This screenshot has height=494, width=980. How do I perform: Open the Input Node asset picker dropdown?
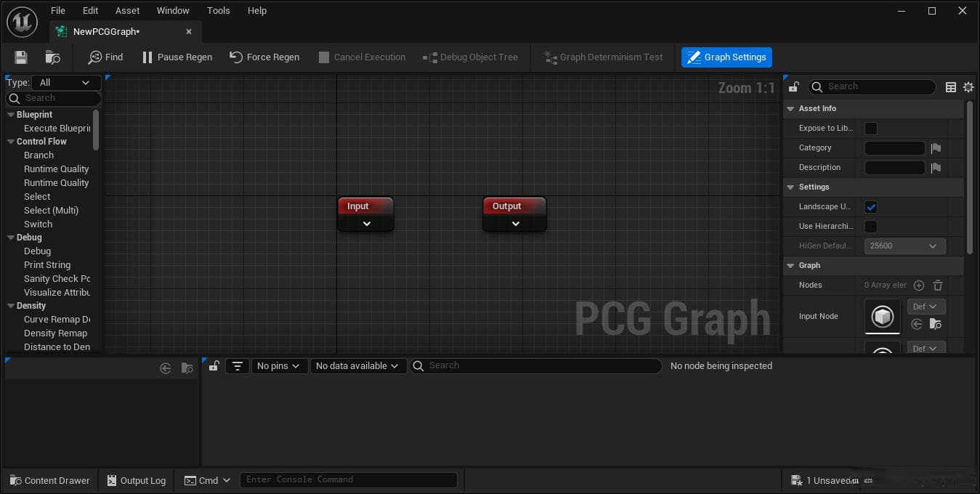tap(926, 307)
